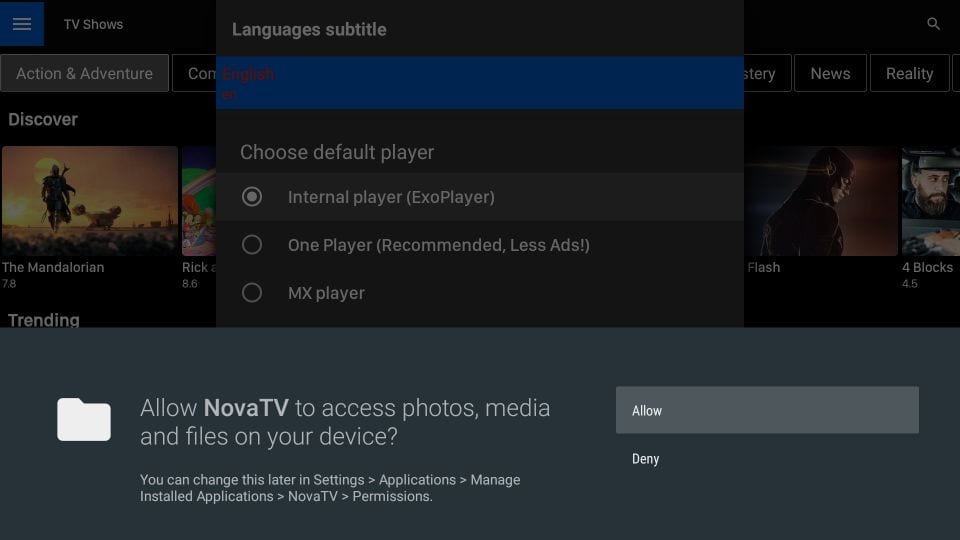The height and width of the screenshot is (540, 960).
Task: Choose English subtitle language row
Action: (480, 83)
